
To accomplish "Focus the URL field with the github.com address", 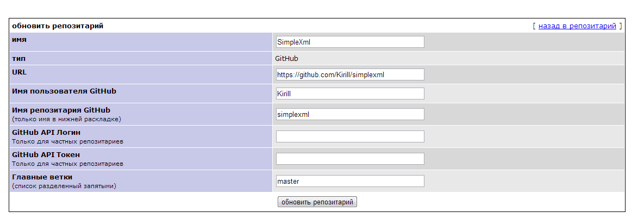I will pos(349,74).
